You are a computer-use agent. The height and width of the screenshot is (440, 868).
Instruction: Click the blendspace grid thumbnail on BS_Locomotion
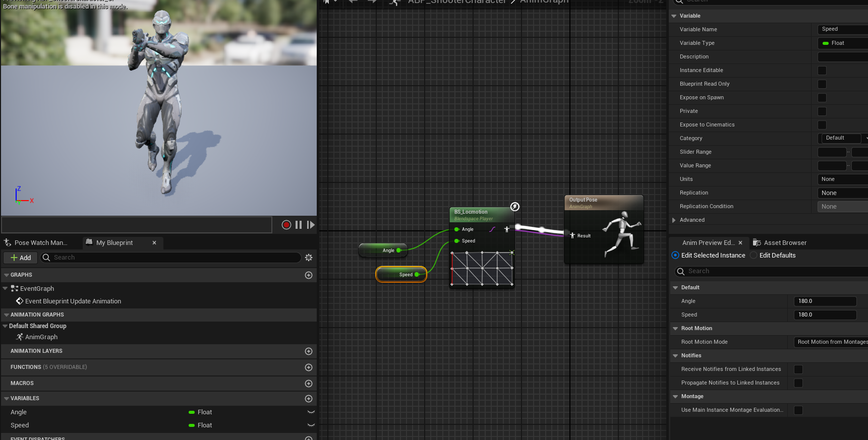coord(482,268)
